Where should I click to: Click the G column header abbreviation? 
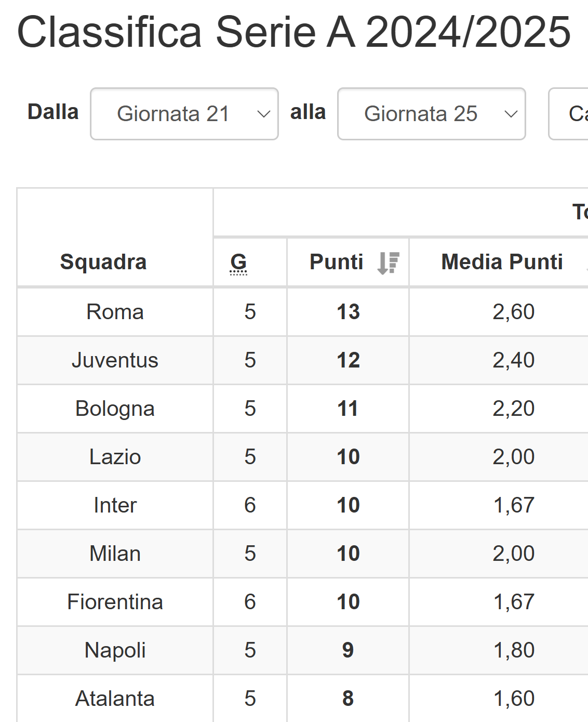pos(238,262)
